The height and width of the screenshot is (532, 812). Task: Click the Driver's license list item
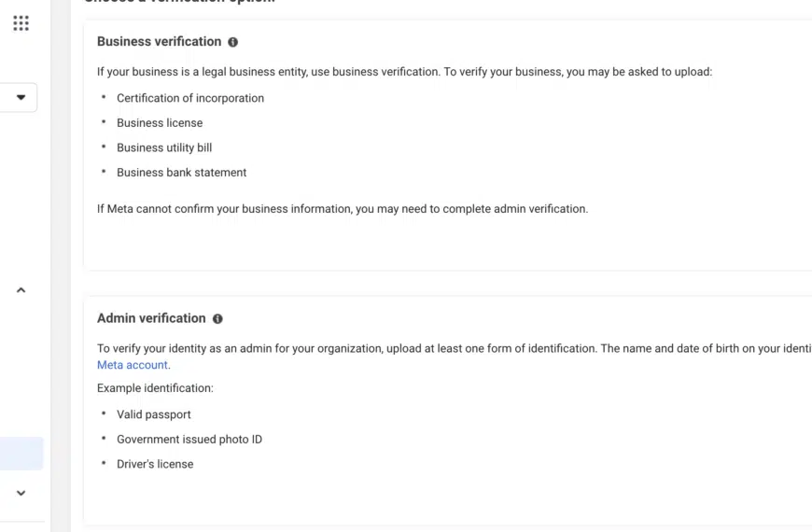pyautogui.click(x=155, y=464)
